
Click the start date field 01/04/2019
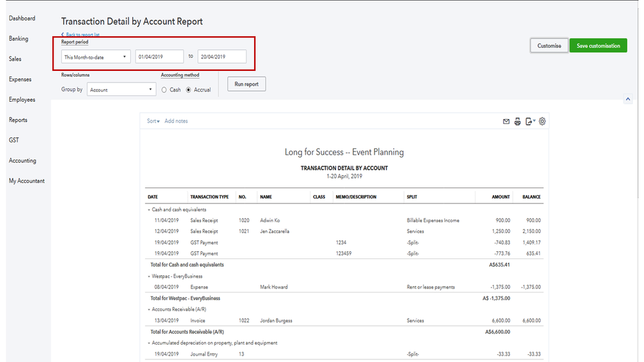pyautogui.click(x=159, y=57)
